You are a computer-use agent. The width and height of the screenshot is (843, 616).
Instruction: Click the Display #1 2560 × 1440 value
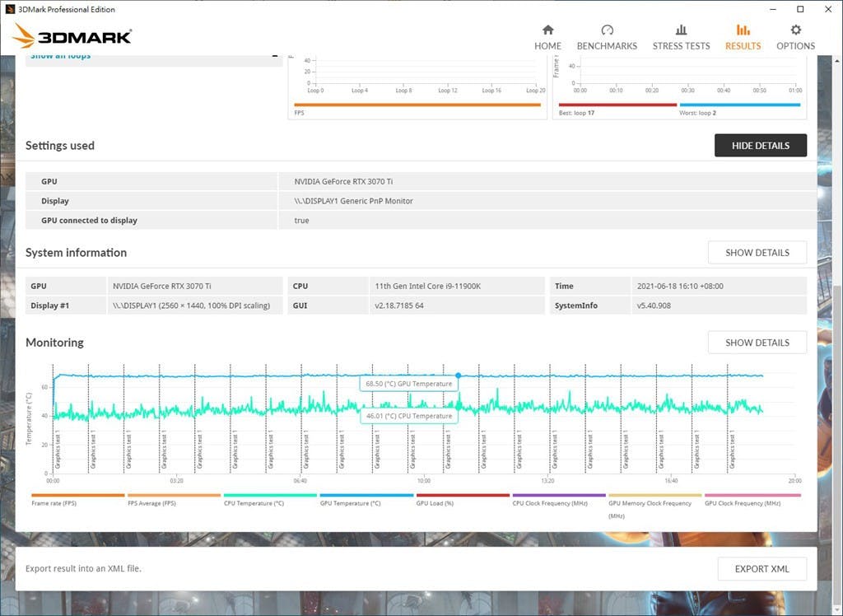coord(191,305)
